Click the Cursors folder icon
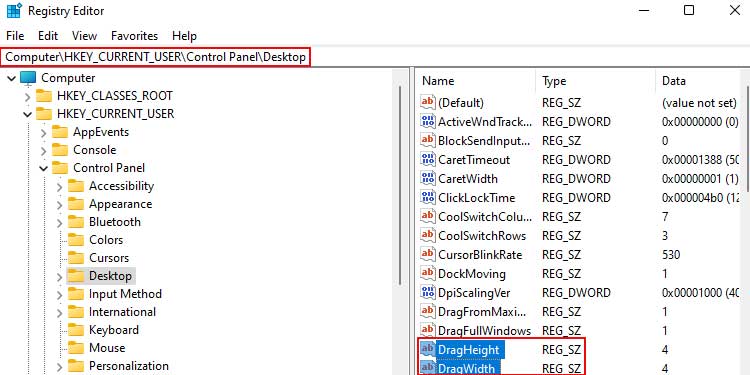 (76, 258)
